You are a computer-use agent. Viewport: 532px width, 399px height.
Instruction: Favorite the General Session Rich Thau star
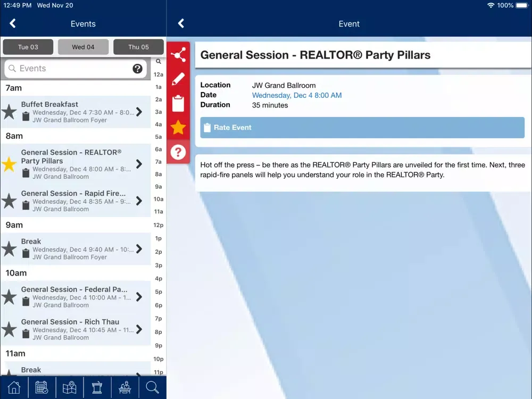click(x=9, y=329)
